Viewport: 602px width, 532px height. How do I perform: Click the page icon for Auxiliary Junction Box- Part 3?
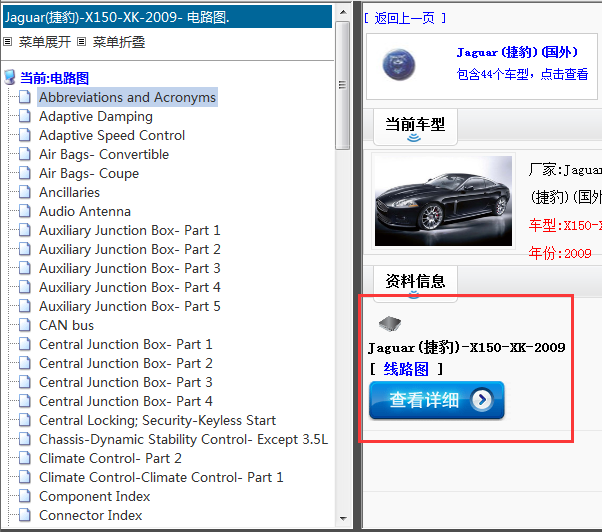(25, 268)
